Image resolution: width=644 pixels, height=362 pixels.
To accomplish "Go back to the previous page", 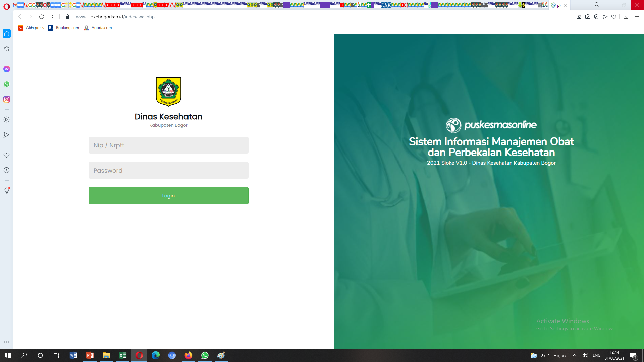I will pyautogui.click(x=20, y=17).
